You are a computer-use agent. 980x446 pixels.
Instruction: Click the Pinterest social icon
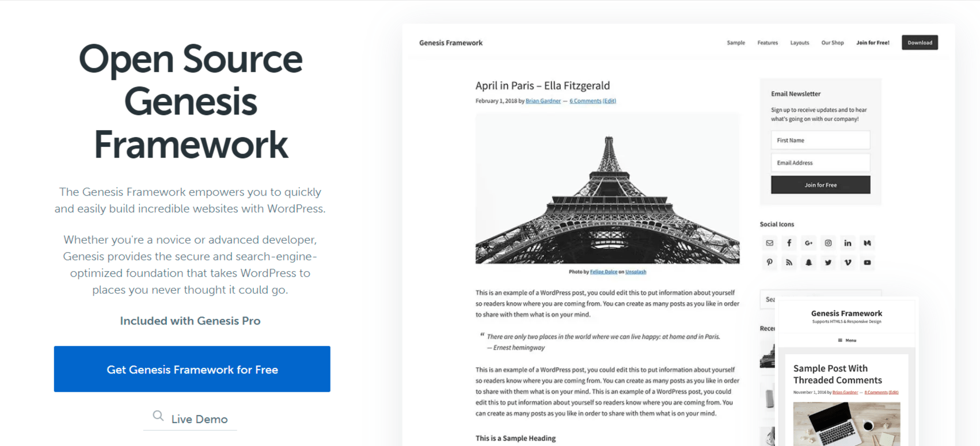coord(769,262)
